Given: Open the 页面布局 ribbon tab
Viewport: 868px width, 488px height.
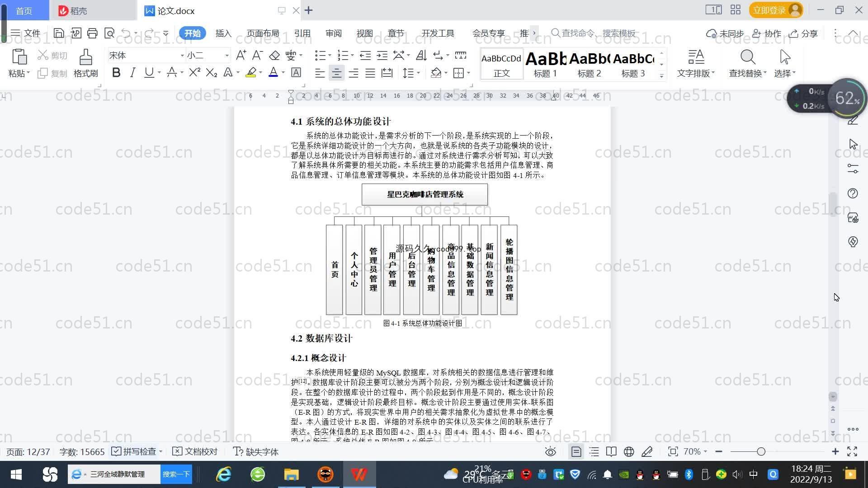Looking at the screenshot, I should 263,33.
